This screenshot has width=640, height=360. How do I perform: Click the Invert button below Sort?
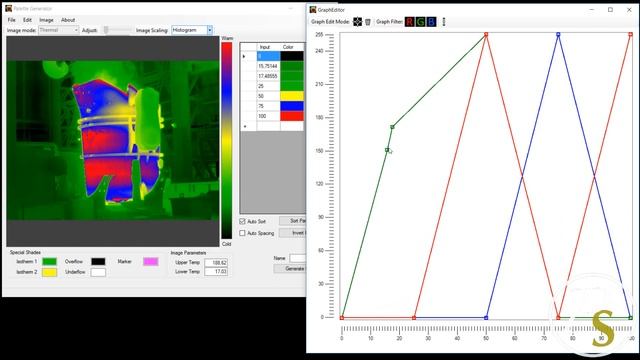coord(293,233)
